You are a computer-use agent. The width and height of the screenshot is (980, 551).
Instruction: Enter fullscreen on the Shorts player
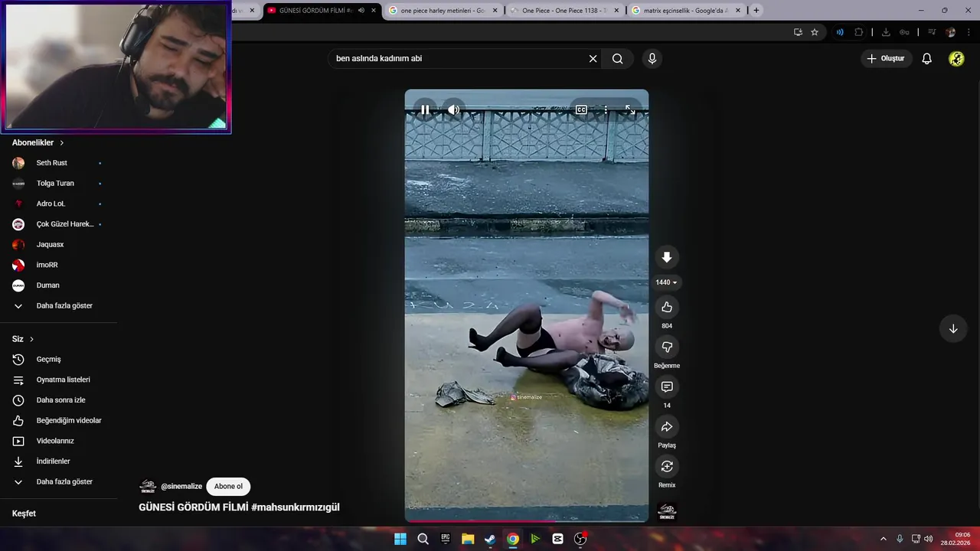[630, 109]
